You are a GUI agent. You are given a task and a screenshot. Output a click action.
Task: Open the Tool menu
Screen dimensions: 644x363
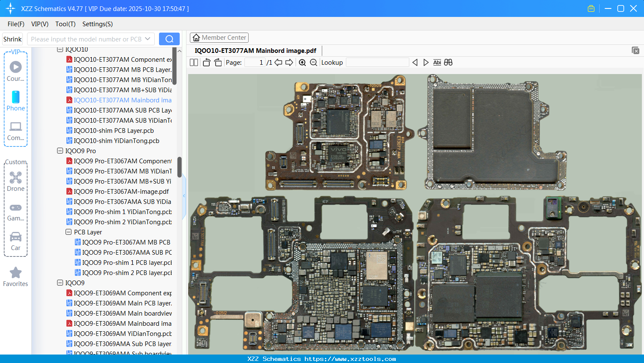coord(65,24)
